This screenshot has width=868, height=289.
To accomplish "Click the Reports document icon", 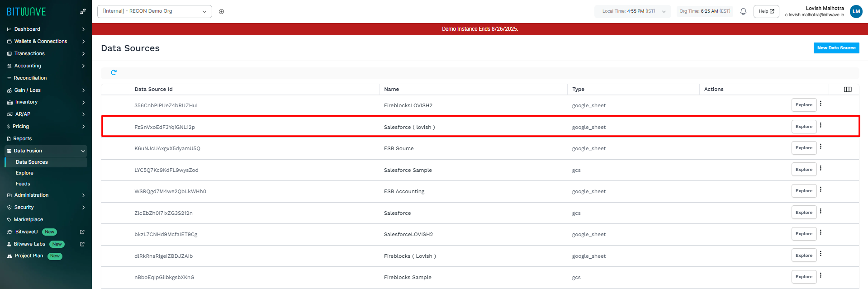I will tap(9, 139).
